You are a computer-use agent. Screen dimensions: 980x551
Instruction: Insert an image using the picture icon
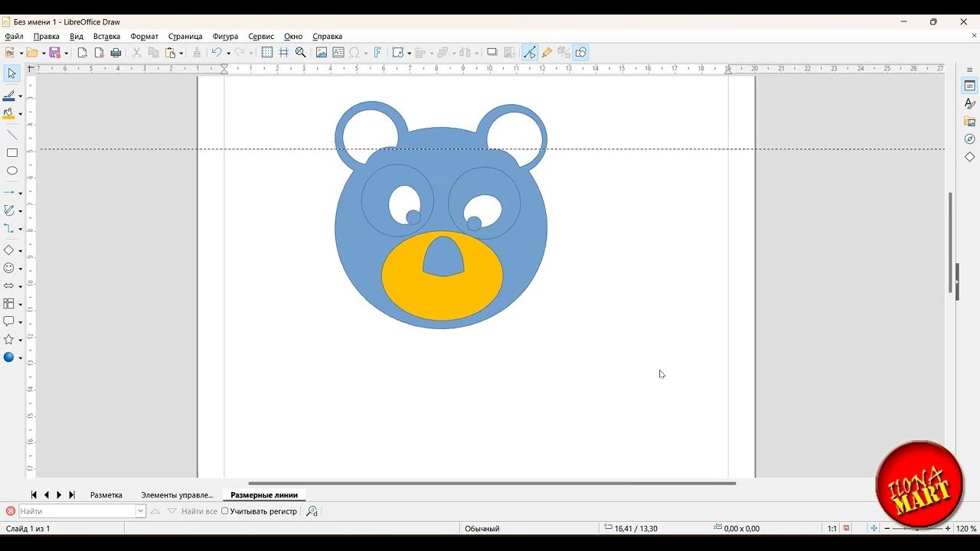(322, 53)
